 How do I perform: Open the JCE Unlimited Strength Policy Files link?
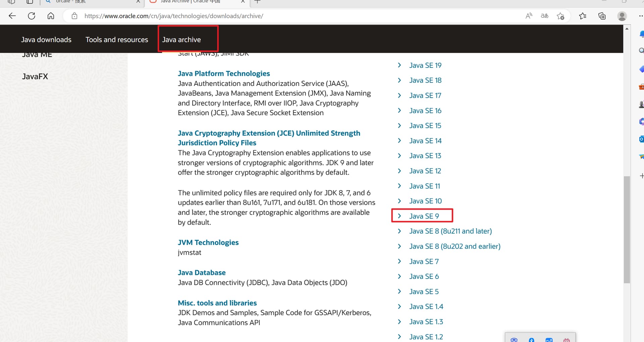coord(269,138)
